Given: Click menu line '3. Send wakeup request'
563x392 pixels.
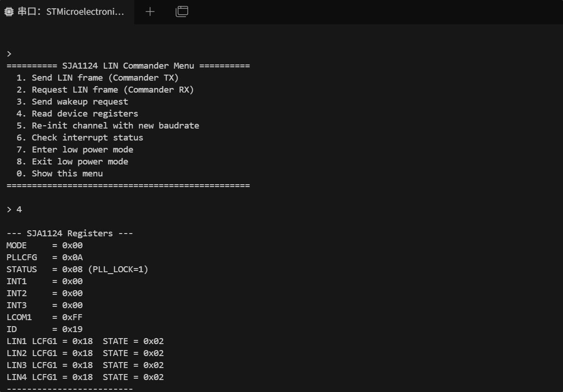Looking at the screenshot, I should (x=72, y=102).
